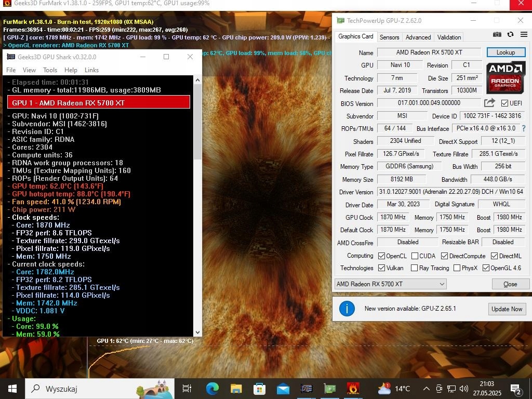The width and height of the screenshot is (532, 399).
Task: Switch to the Sensors tab
Action: point(389,37)
